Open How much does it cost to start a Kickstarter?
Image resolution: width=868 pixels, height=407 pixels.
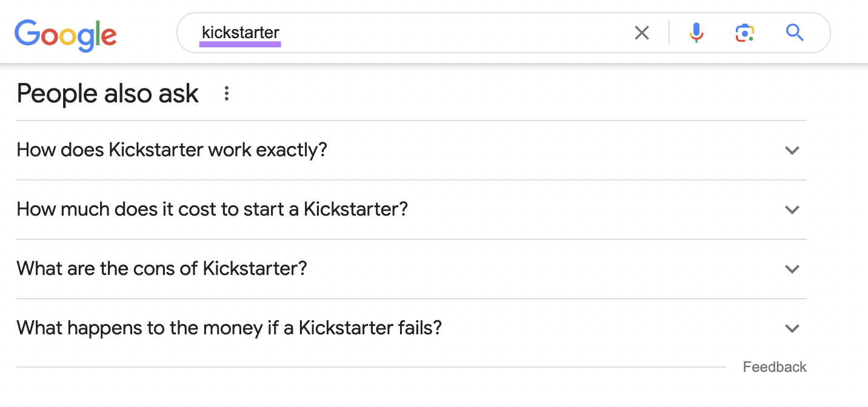212,209
